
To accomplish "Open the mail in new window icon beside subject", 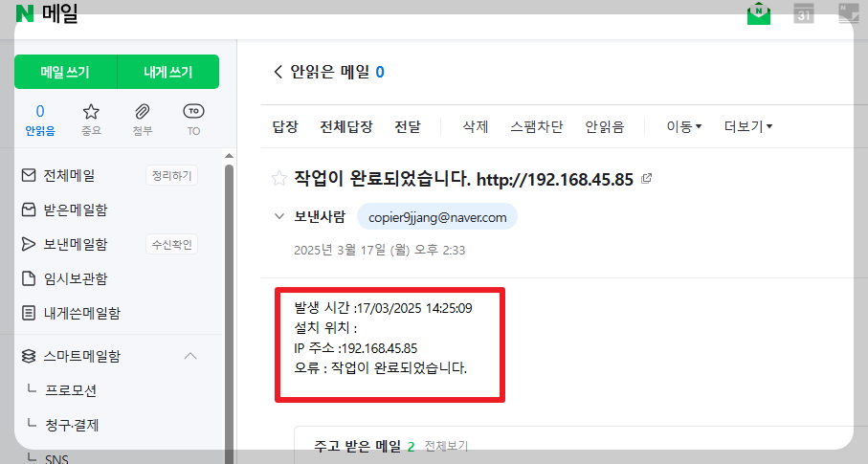I will click(646, 178).
